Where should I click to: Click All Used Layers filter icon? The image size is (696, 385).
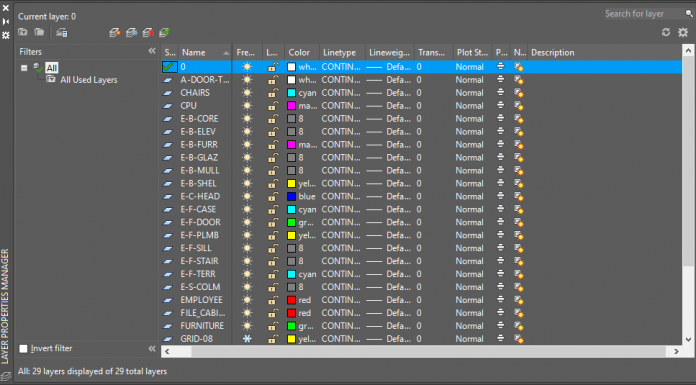pos(51,79)
